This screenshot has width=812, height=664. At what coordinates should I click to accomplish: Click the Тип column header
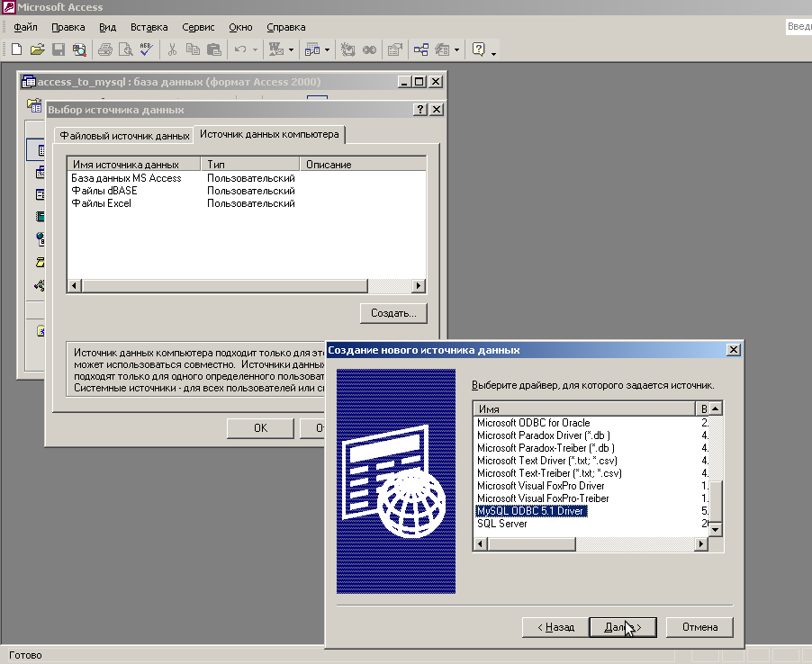[250, 164]
